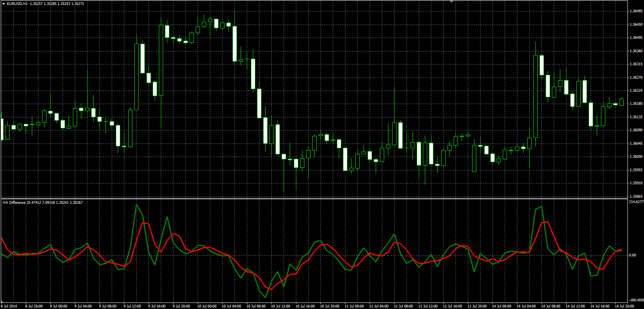Click the 9 Jul 08:00 time label
The height and width of the screenshot is (309, 644).
click(108, 306)
